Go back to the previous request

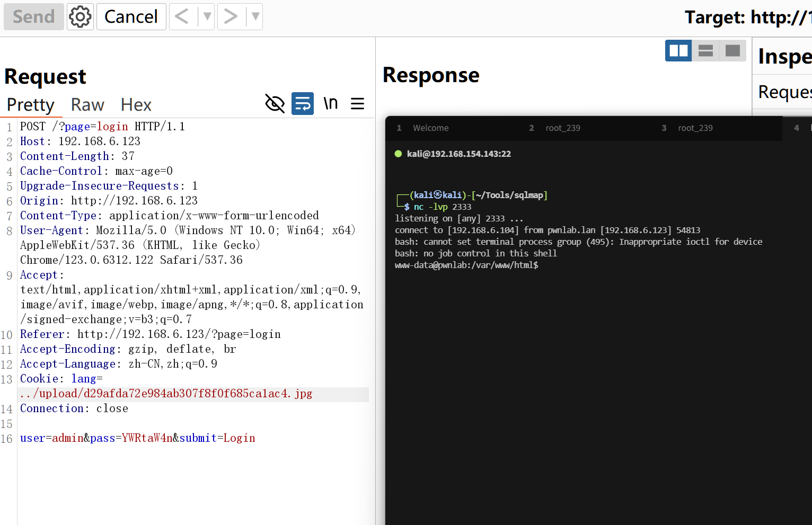click(182, 17)
